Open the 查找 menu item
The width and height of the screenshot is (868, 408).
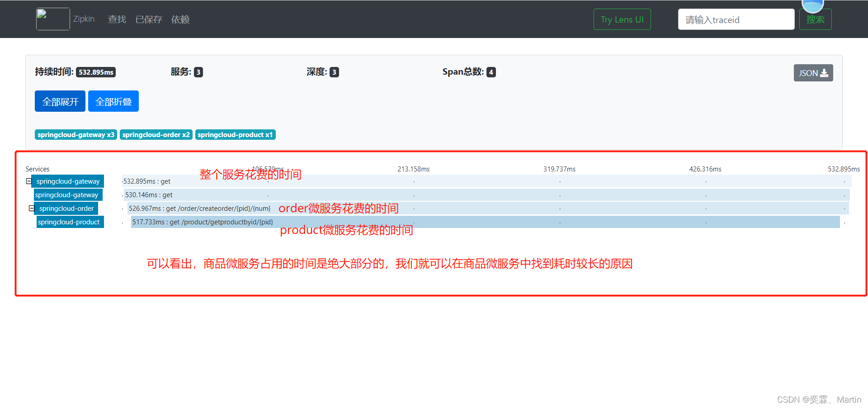[117, 19]
